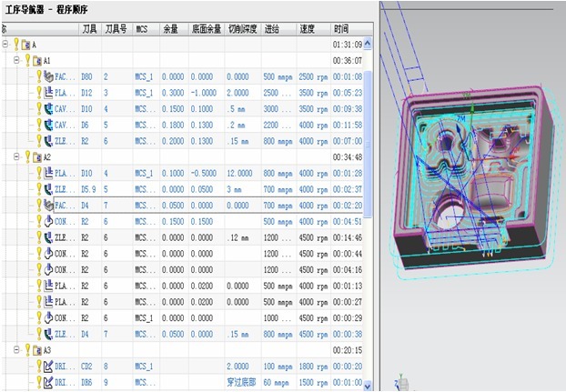
Task: Click the 刀具号 column header
Action: pos(116,29)
